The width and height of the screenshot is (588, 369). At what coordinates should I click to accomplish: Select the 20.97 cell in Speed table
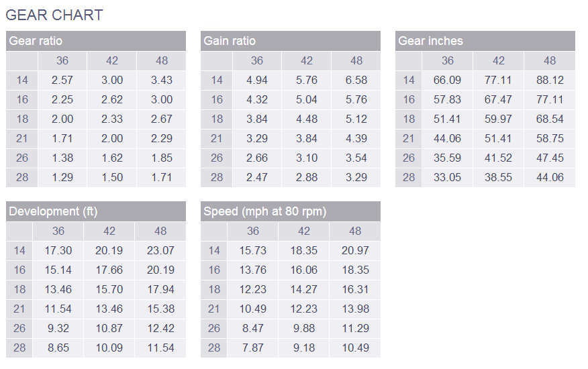(355, 250)
